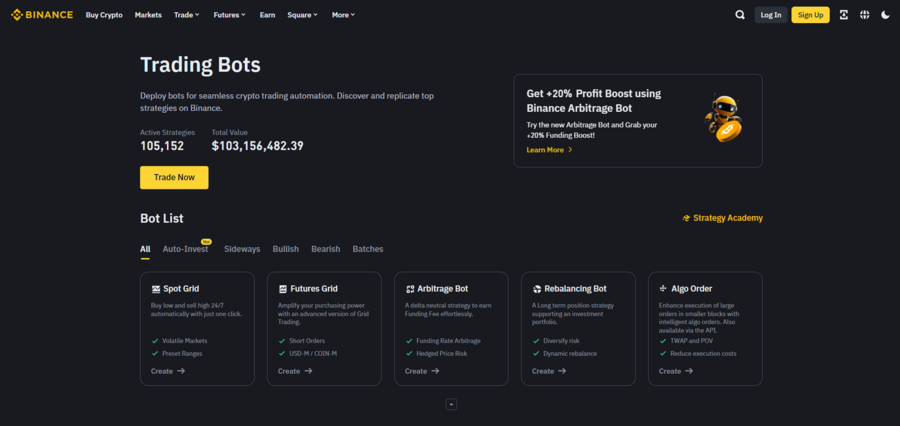
Task: Click Create link on Rebalancing Bot card
Action: point(549,371)
